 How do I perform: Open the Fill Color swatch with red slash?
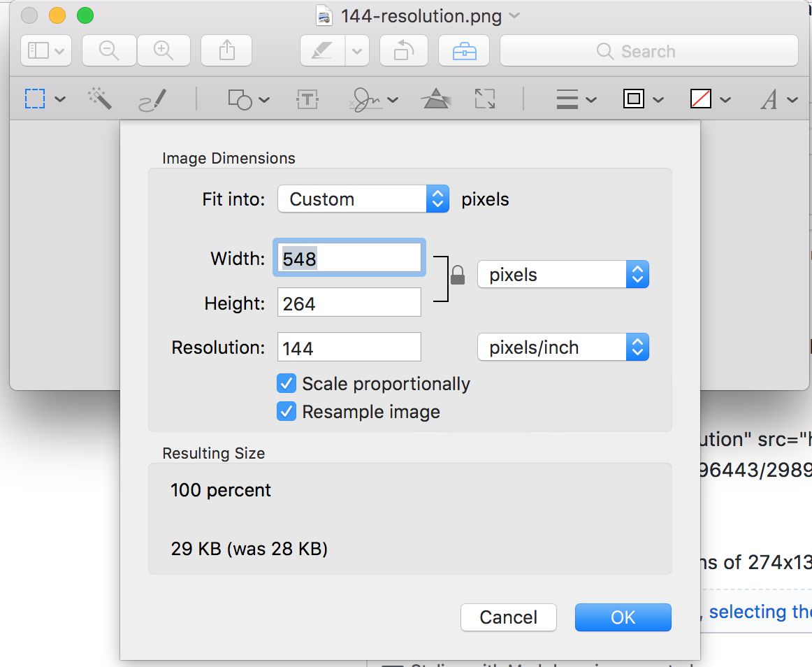(x=701, y=99)
